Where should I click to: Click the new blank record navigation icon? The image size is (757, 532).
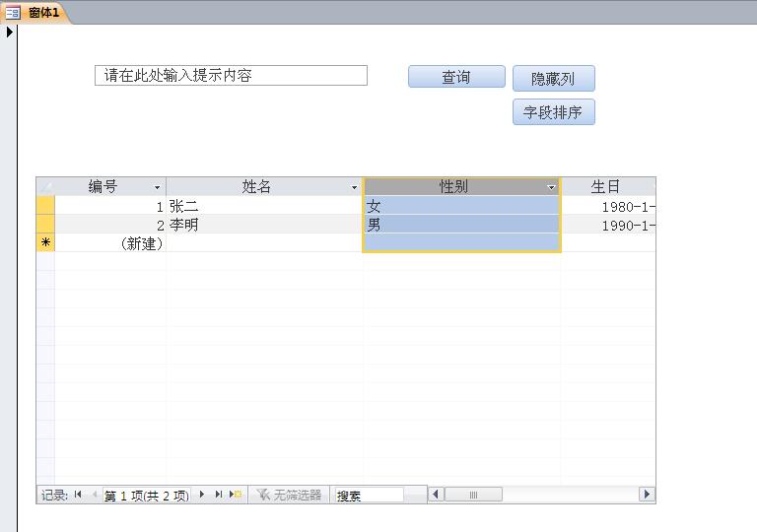[236, 495]
